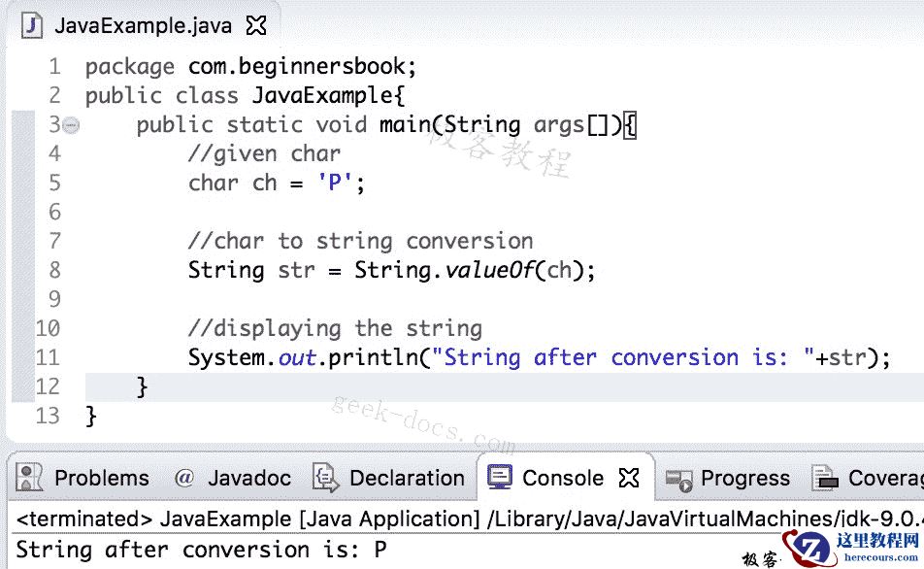This screenshot has width=924, height=569.
Task: Click the console output text
Action: pos(192,550)
